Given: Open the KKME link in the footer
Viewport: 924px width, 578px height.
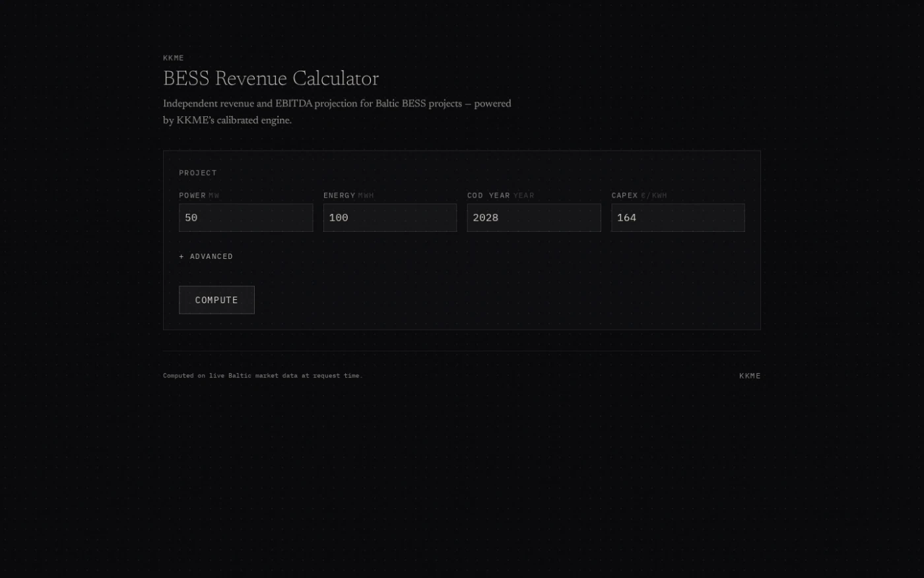Looking at the screenshot, I should [750, 376].
